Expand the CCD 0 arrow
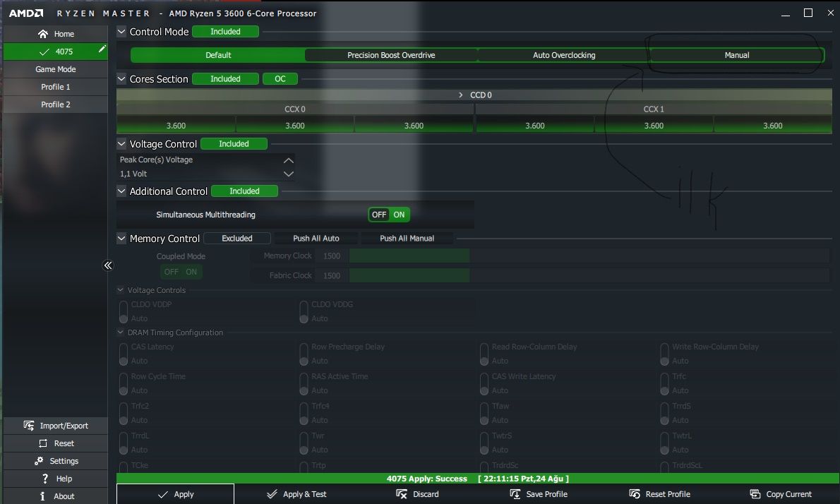This screenshot has width=840, height=504. click(x=460, y=95)
